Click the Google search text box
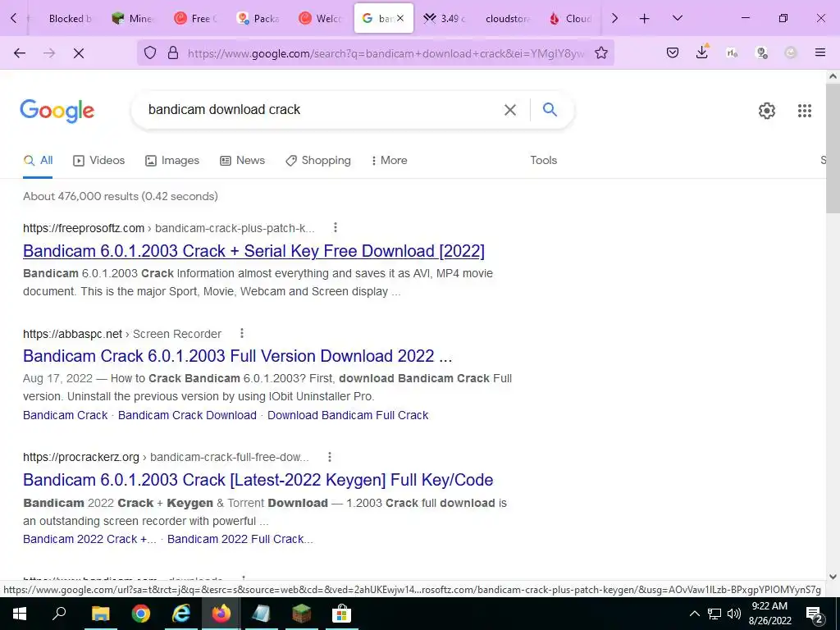The height and width of the screenshot is (630, 840). 322,110
